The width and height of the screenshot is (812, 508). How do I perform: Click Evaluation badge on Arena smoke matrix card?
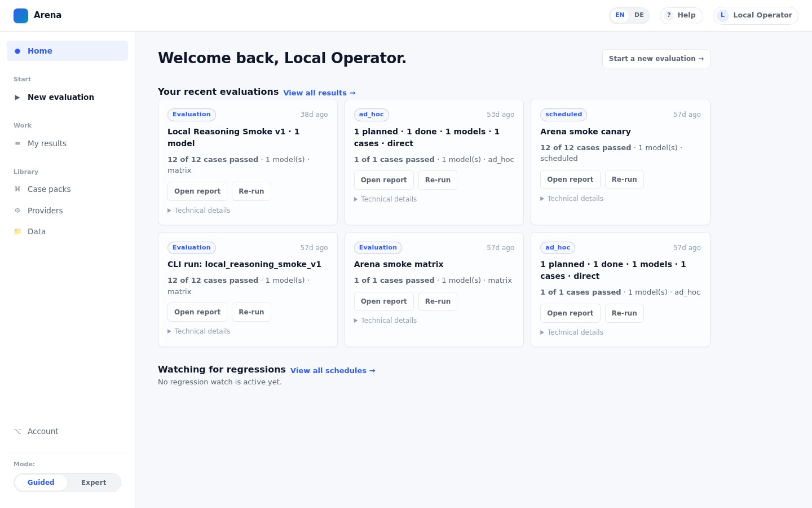(x=378, y=248)
